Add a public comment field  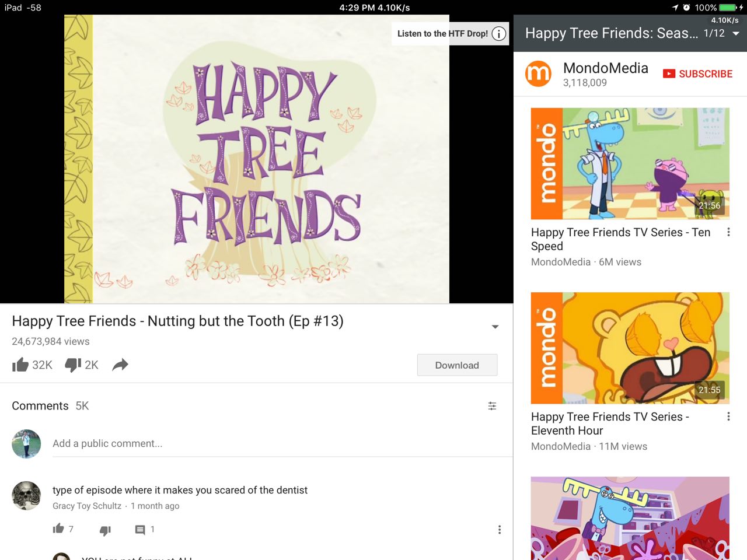tap(282, 444)
